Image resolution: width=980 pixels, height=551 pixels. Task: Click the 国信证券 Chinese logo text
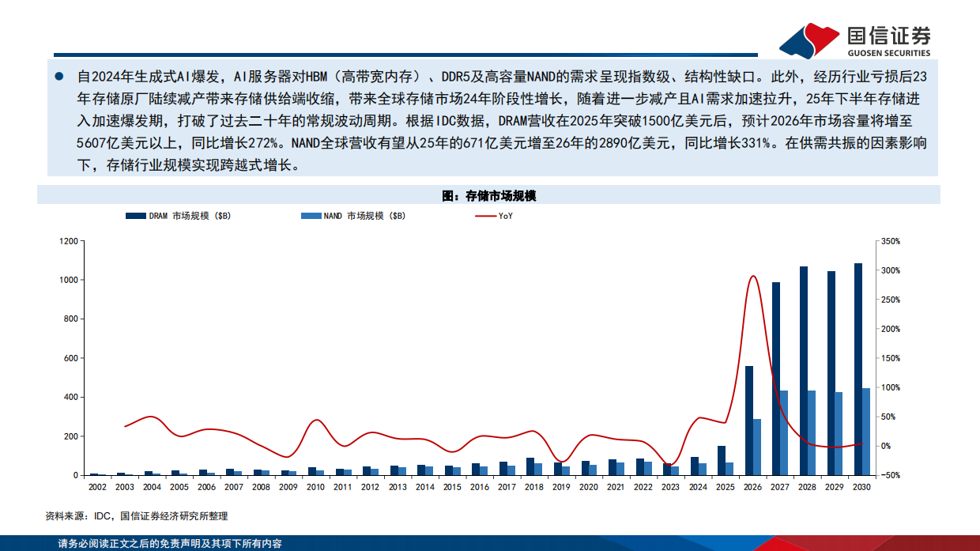pyautogui.click(x=888, y=36)
